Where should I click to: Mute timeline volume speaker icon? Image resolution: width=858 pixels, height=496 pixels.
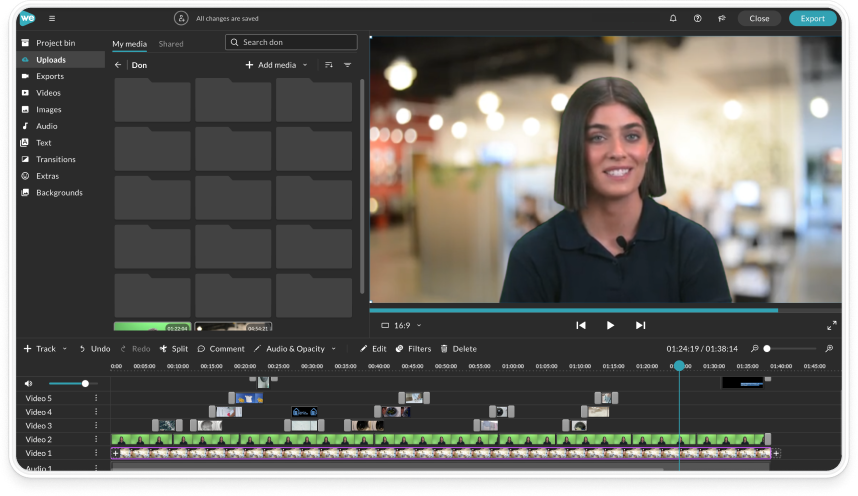[28, 383]
